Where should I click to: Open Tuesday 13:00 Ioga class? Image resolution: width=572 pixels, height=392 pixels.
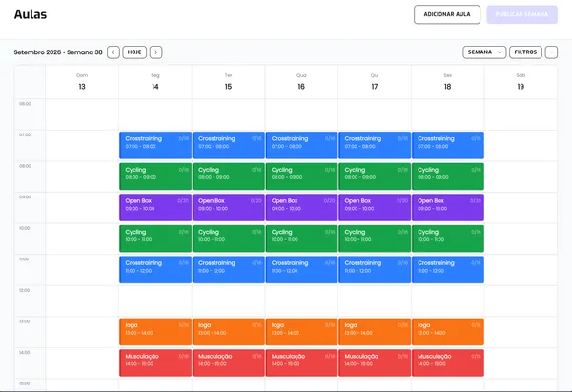[x=229, y=331]
